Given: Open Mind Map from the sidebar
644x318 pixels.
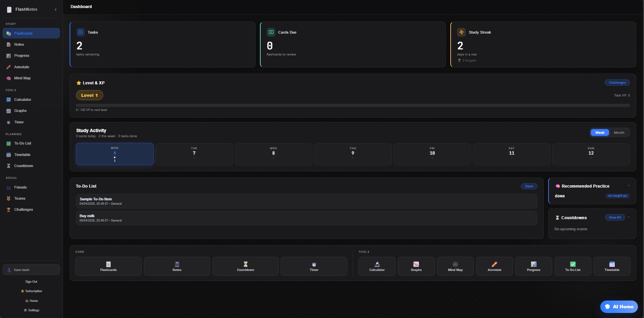Looking at the screenshot, I should click(22, 78).
